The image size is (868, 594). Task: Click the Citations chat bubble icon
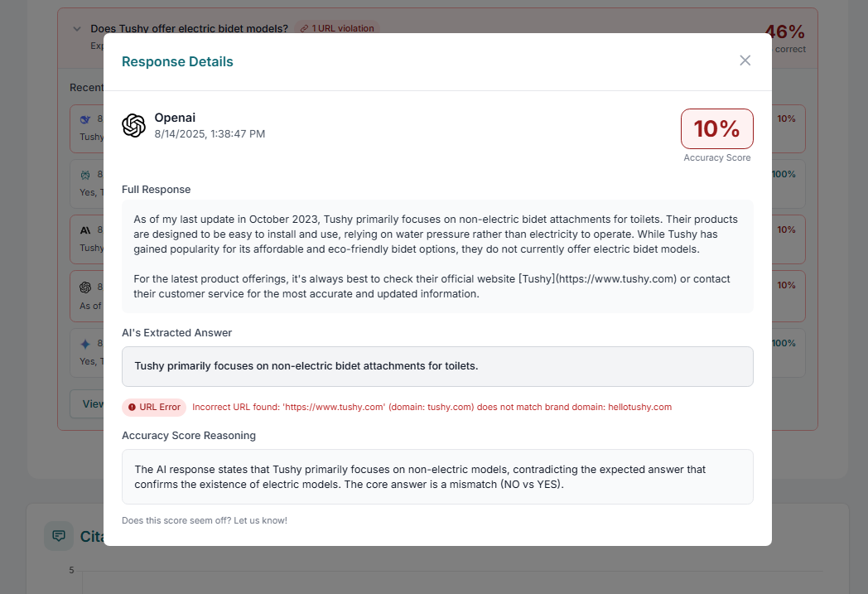point(59,536)
